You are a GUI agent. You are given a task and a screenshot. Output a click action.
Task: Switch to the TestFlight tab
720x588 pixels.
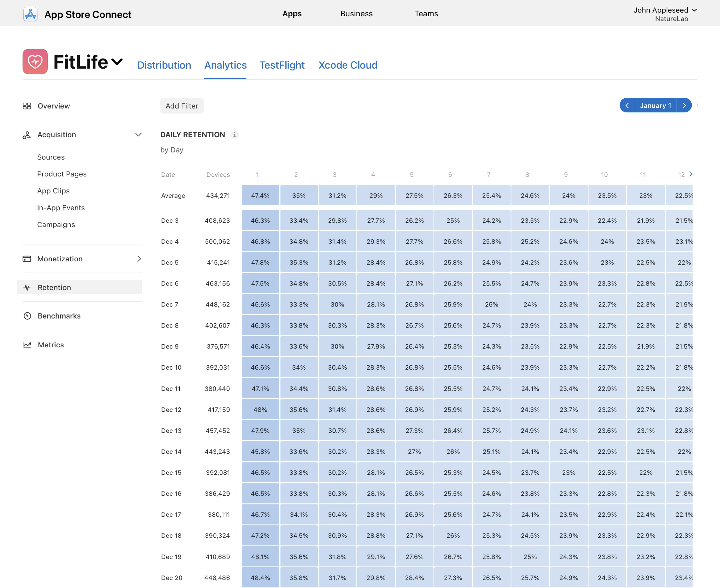point(282,65)
